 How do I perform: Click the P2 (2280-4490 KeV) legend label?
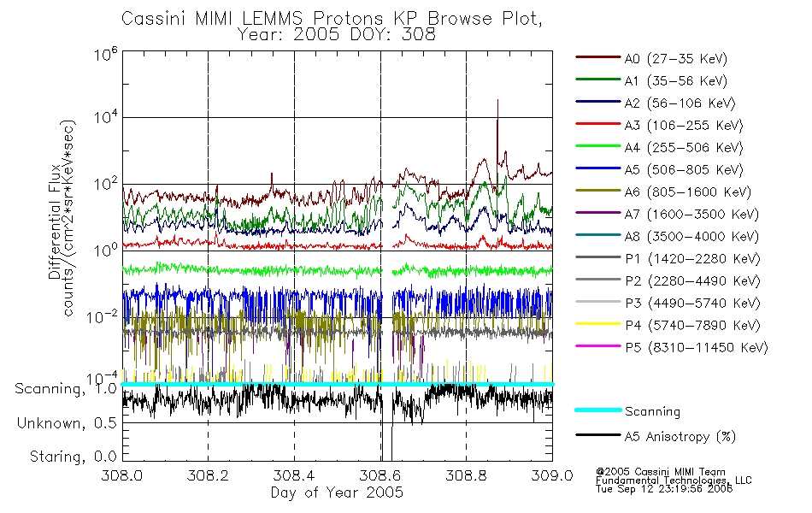692,281
